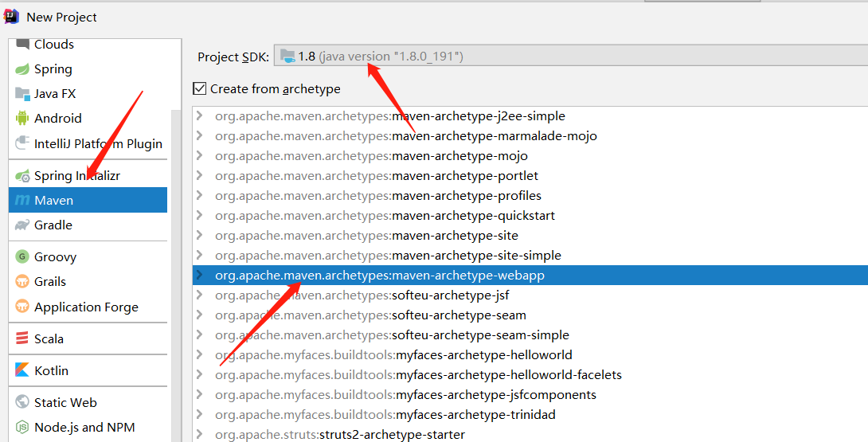
Task: Expand the maven-archetype-mojo node
Action: coord(200,155)
